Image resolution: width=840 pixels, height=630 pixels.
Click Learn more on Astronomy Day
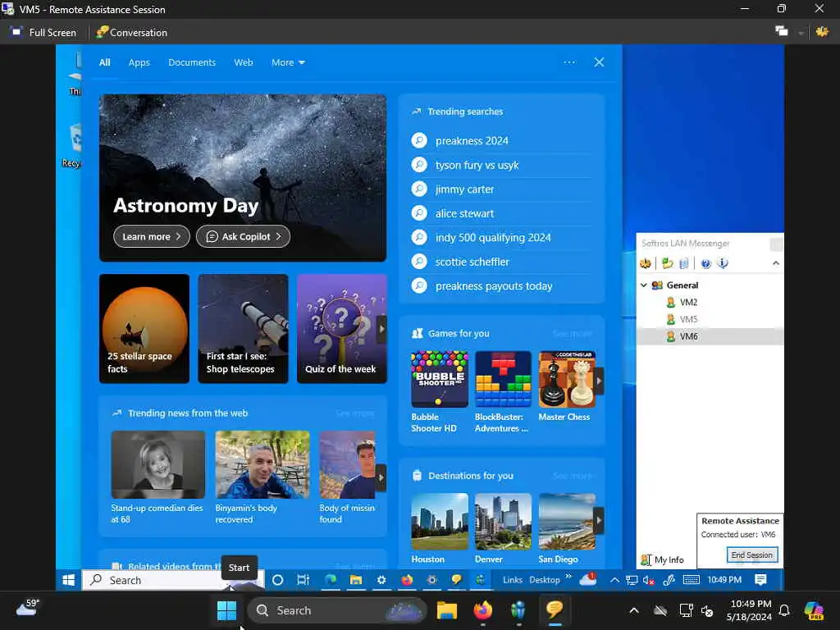click(152, 236)
